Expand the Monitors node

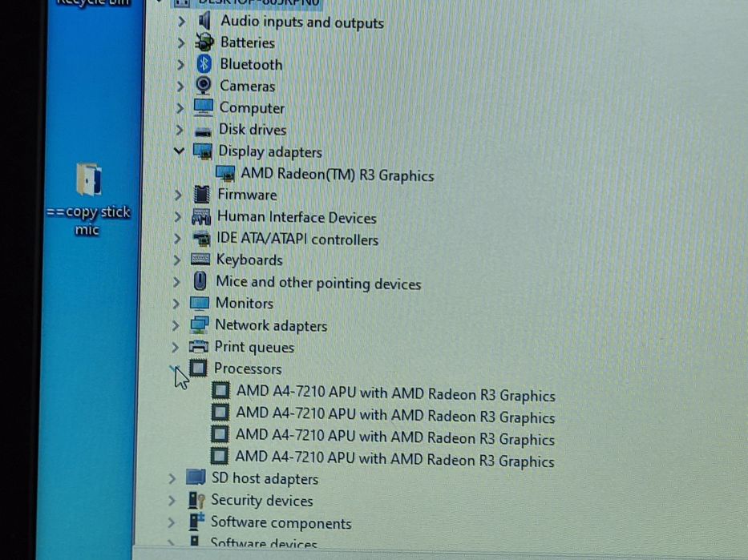pos(176,303)
